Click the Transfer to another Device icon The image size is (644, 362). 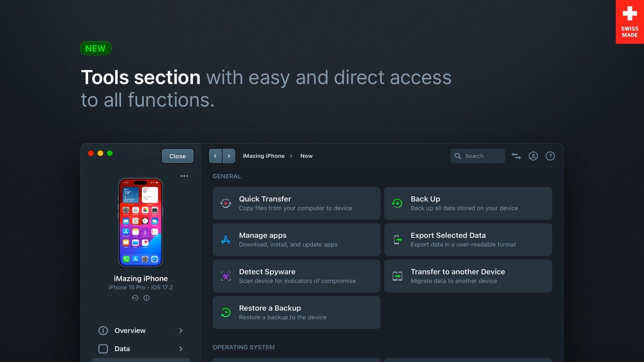coord(397,276)
